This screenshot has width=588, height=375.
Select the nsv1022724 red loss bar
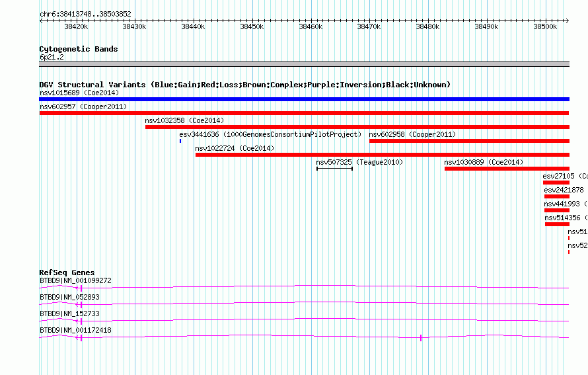383,155
